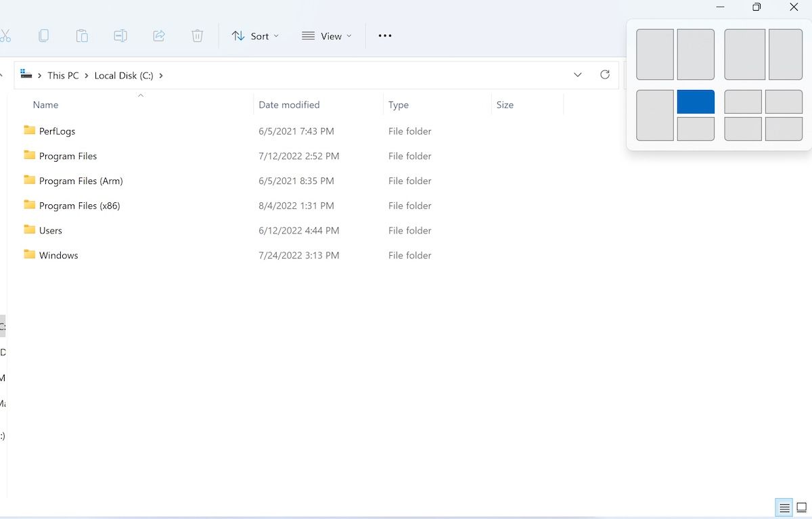Open the Sort dropdown menu
This screenshot has width=812, height=519.
[x=255, y=36]
